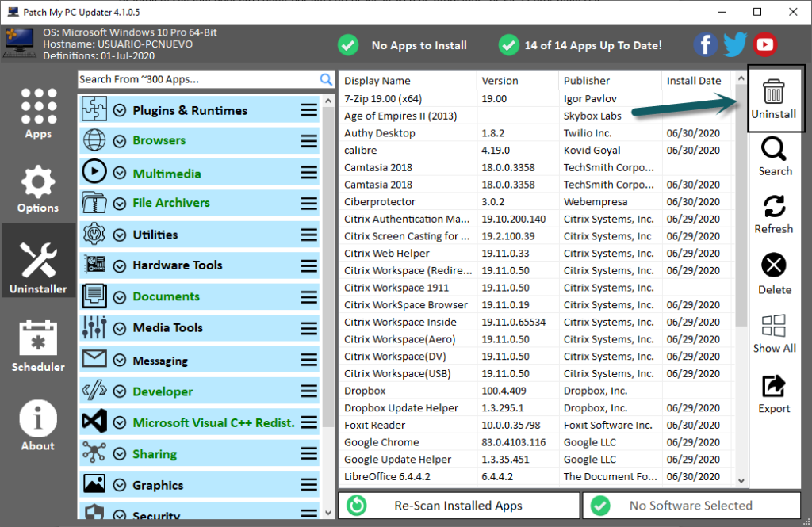Select the Ciberprotector entry

pos(537,201)
